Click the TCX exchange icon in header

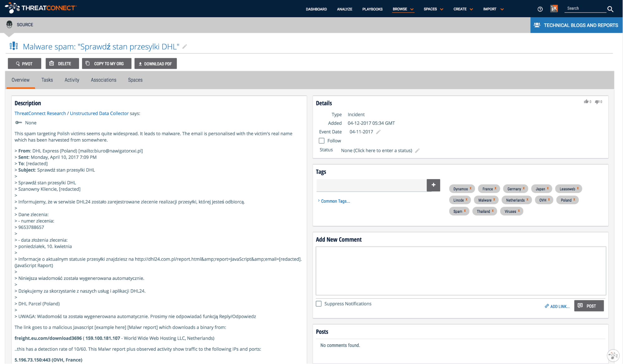point(554,9)
